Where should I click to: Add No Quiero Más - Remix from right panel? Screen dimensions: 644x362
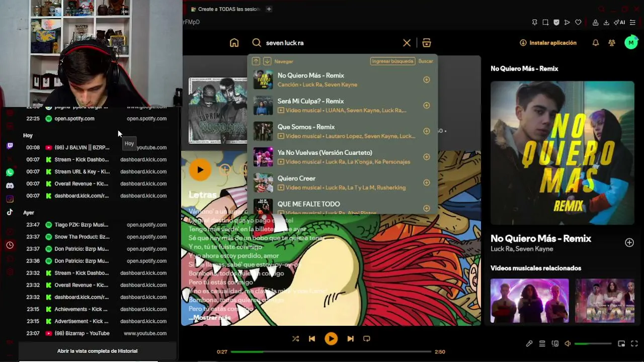pos(629,243)
